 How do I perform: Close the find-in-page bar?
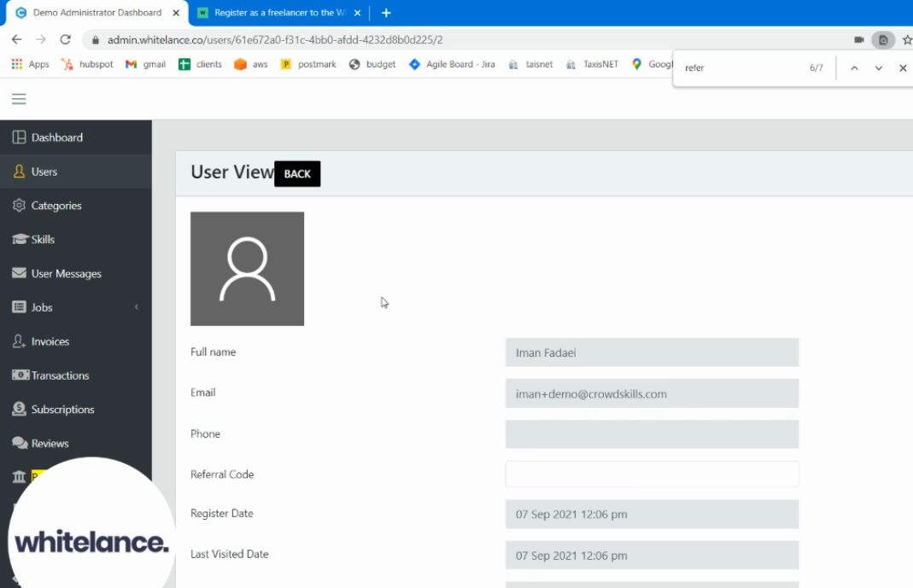[903, 68]
